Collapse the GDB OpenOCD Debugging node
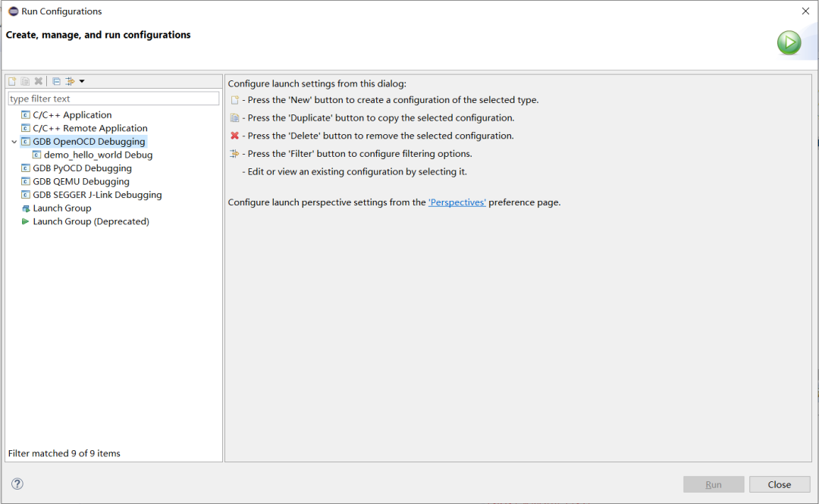 pyautogui.click(x=14, y=142)
